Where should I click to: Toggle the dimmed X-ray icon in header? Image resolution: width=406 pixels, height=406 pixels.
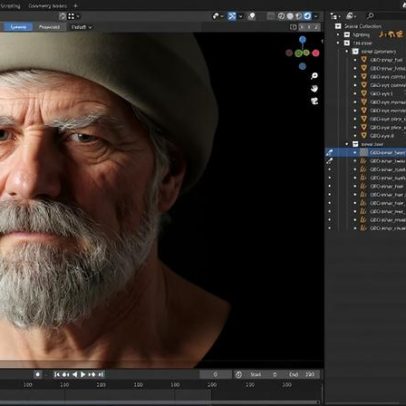[x=271, y=16]
